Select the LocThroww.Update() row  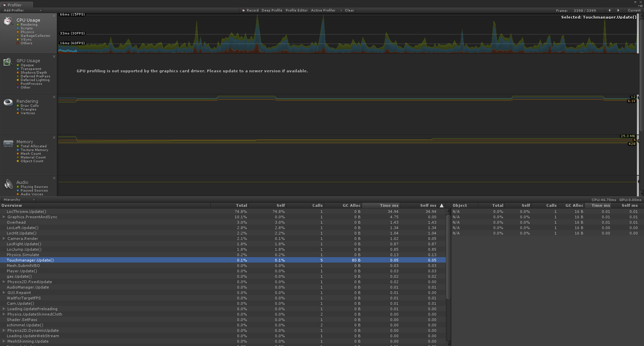(223, 212)
